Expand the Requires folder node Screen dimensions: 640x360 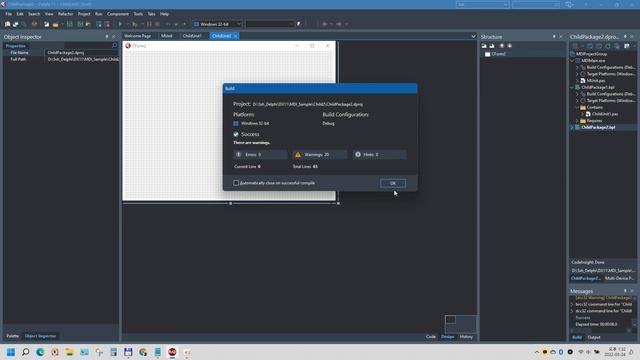[578, 121]
